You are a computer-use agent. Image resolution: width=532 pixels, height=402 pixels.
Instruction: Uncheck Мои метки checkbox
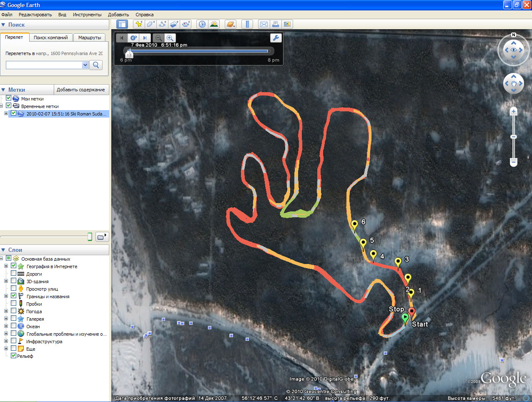pos(8,98)
